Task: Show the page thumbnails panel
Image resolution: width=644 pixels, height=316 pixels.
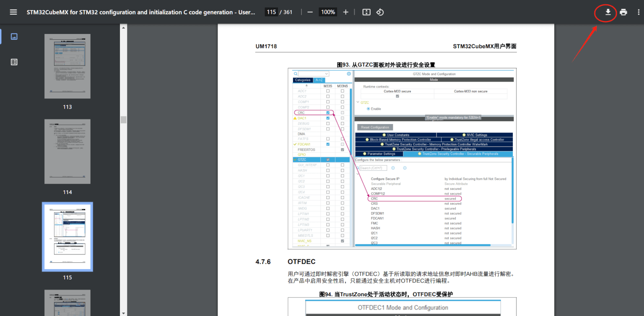Action: coord(14,36)
